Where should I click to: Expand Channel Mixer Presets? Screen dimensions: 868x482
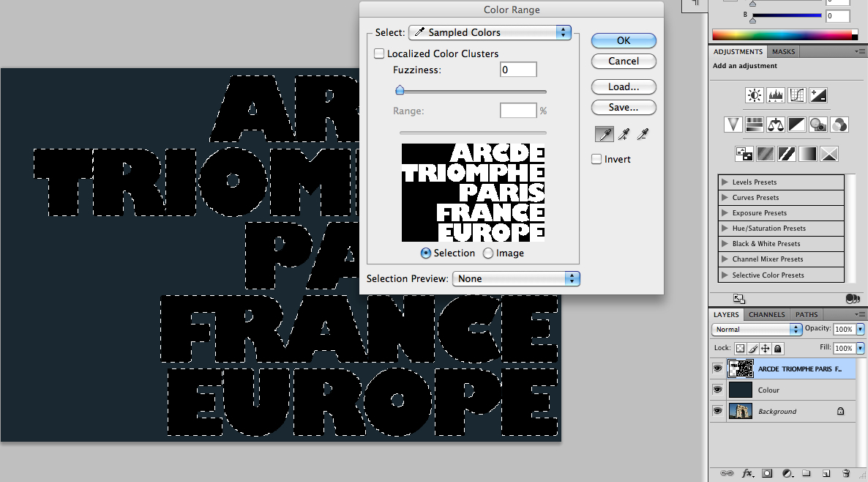click(x=725, y=259)
